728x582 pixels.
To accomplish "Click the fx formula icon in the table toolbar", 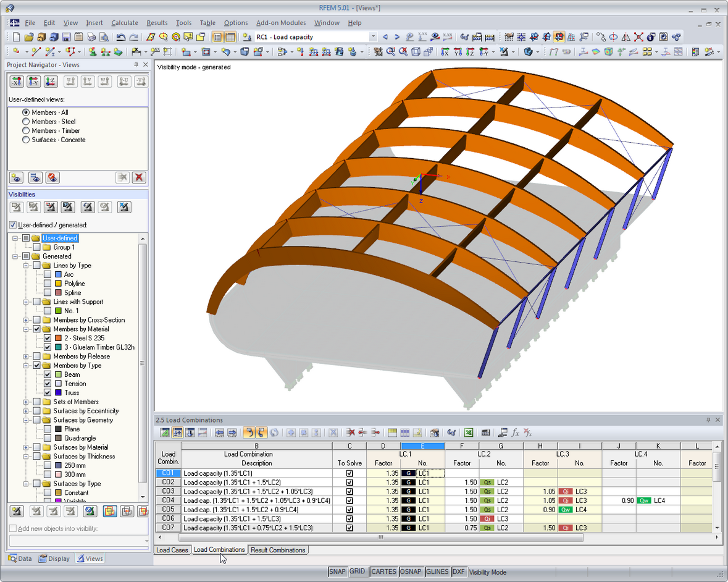I will point(516,433).
